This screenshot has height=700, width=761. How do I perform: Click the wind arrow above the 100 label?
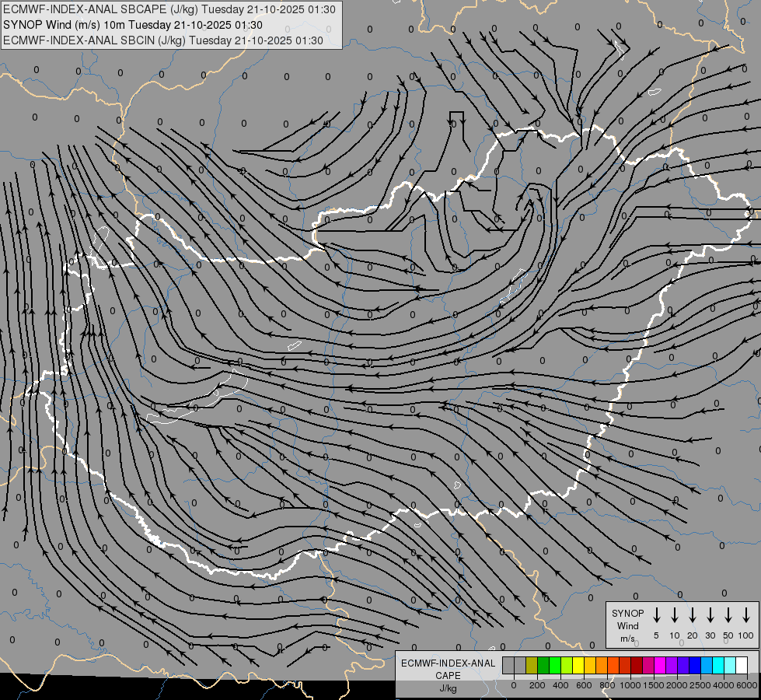point(746,615)
